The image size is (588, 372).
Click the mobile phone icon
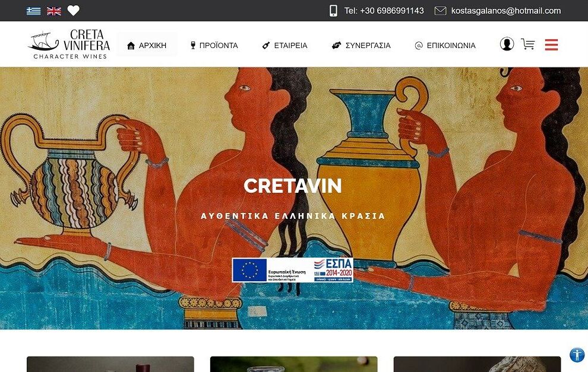pyautogui.click(x=333, y=11)
